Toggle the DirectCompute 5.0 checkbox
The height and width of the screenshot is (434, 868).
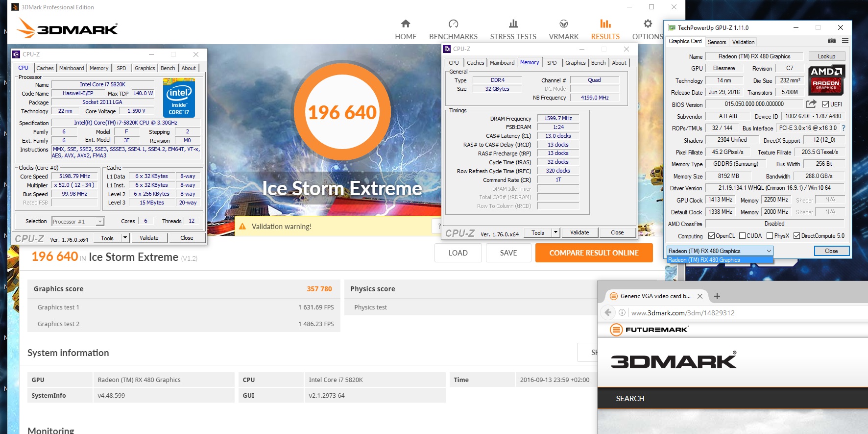coord(796,236)
